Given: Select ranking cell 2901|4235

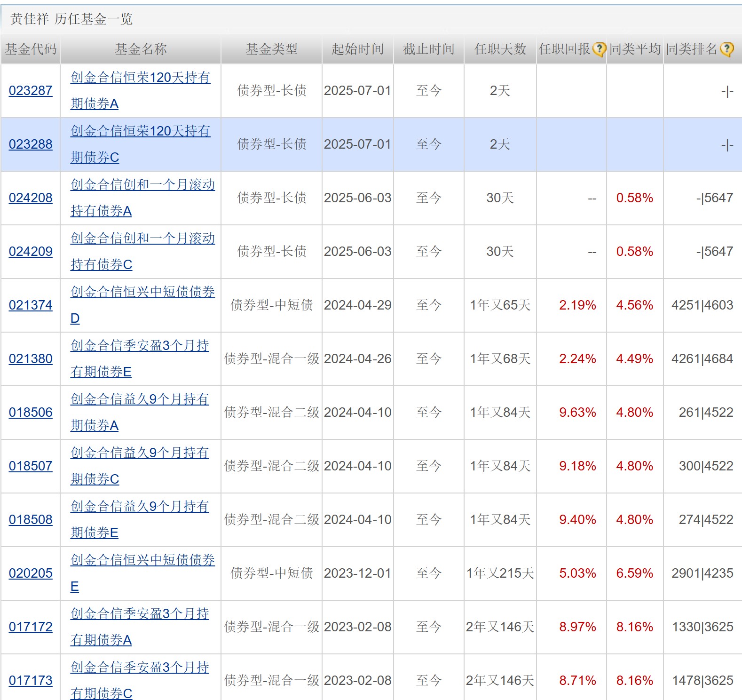Looking at the screenshot, I should pyautogui.click(x=702, y=573).
